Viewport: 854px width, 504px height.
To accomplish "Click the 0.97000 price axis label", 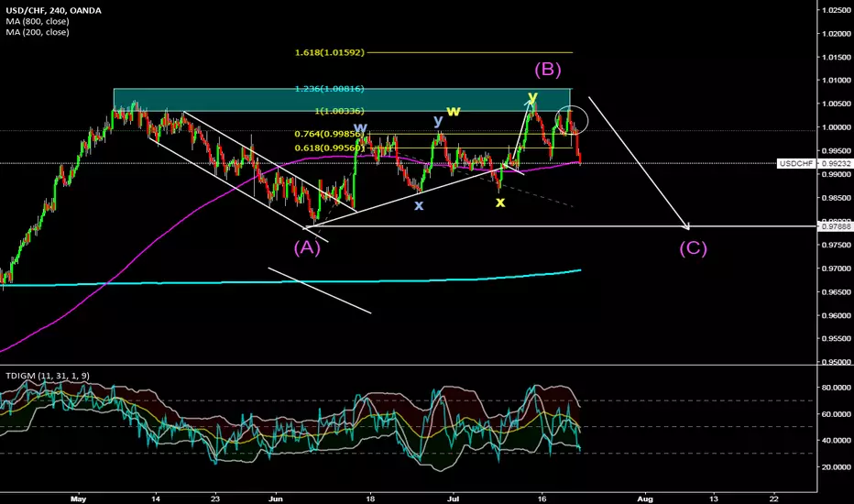I will click(836, 268).
